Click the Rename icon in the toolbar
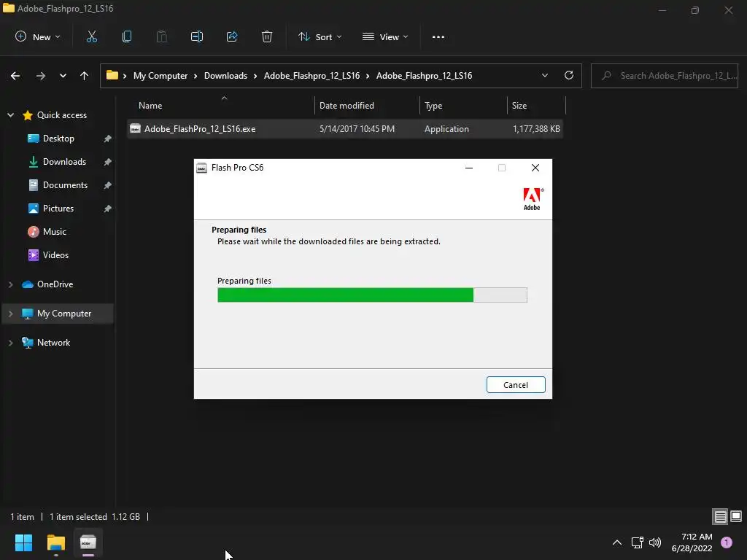Viewport: 747px width, 560px height. [x=197, y=36]
